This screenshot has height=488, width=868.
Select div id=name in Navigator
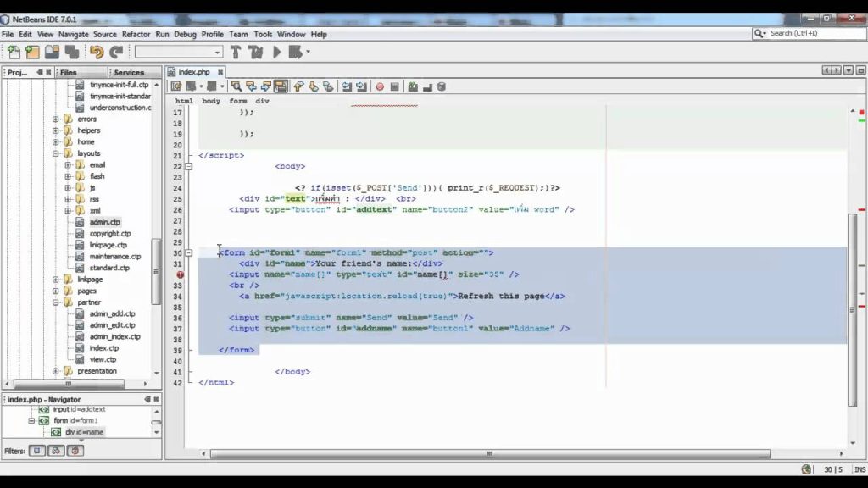(x=84, y=432)
